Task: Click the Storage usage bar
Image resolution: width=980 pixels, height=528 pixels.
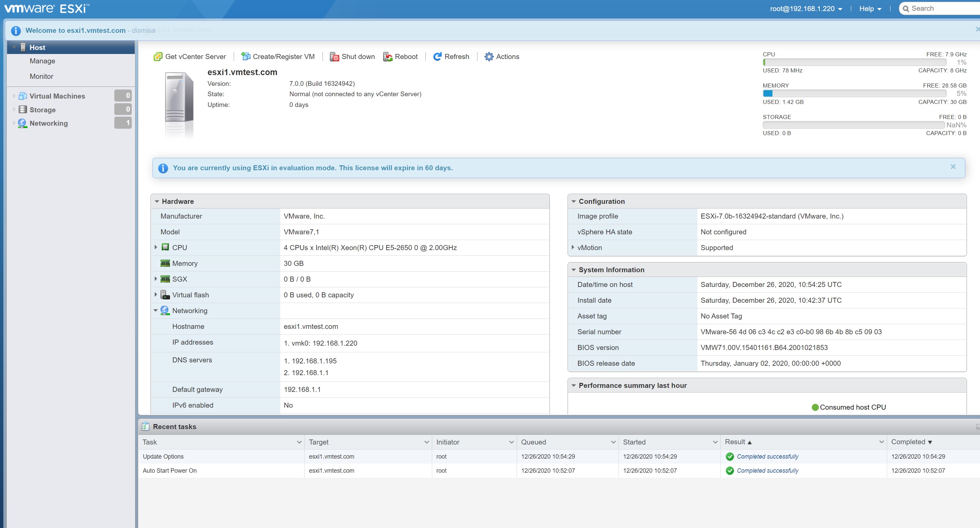Action: (x=853, y=125)
